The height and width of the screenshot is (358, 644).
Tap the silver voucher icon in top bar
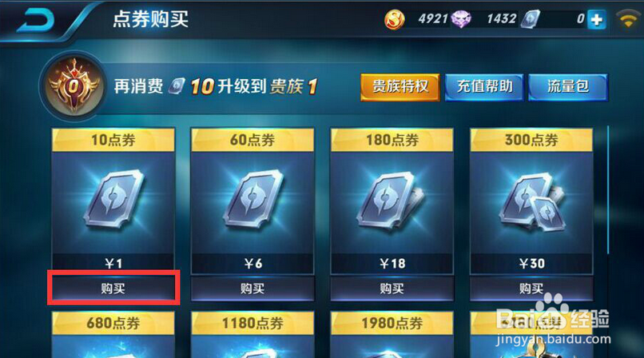coord(531,19)
